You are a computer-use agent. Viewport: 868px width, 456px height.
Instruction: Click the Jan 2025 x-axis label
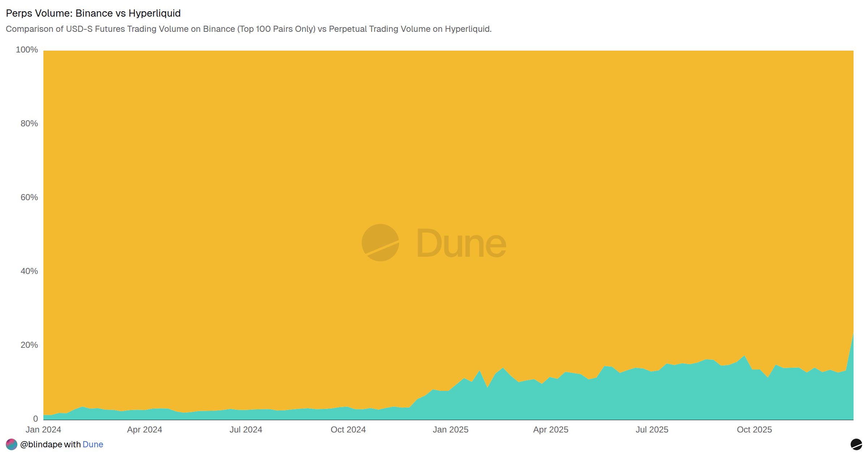click(451, 430)
